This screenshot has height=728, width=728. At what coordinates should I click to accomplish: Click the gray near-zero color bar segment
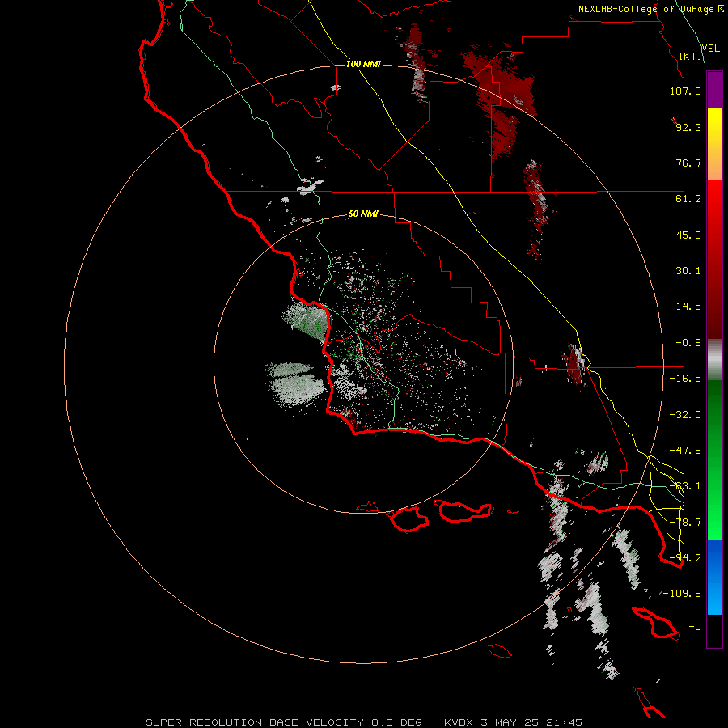pos(714,360)
